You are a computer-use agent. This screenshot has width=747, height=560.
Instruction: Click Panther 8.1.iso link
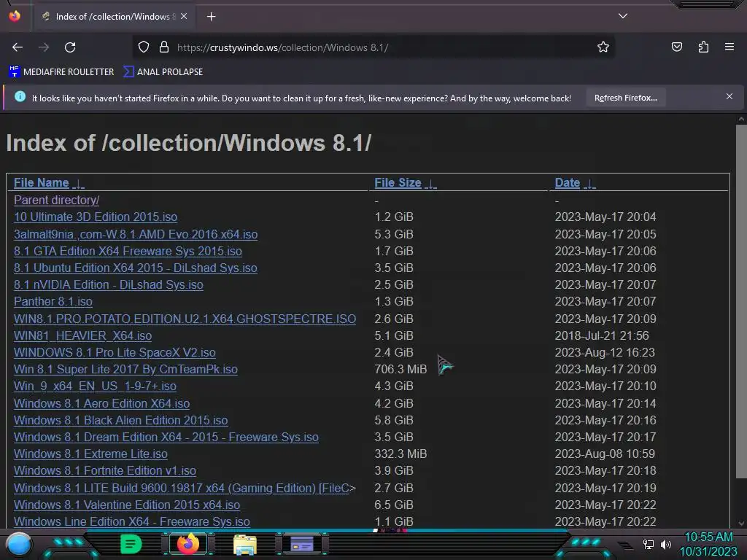tap(53, 301)
